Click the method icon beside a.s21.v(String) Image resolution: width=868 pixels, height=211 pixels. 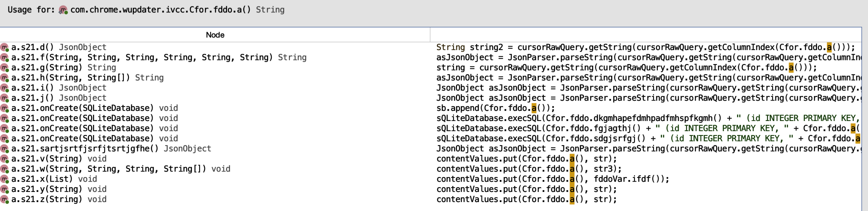[5, 159]
